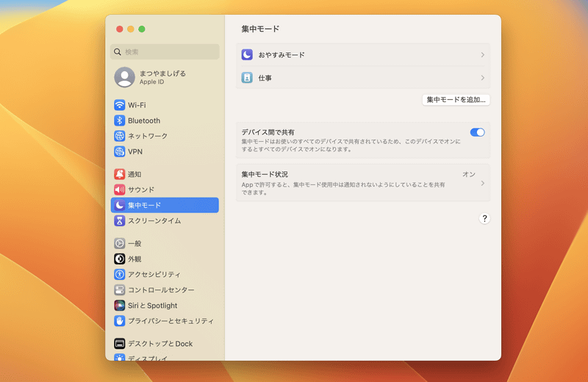Click the プライバシーとセキュリティ hand icon
This screenshot has width=588, height=382.
pos(119,321)
